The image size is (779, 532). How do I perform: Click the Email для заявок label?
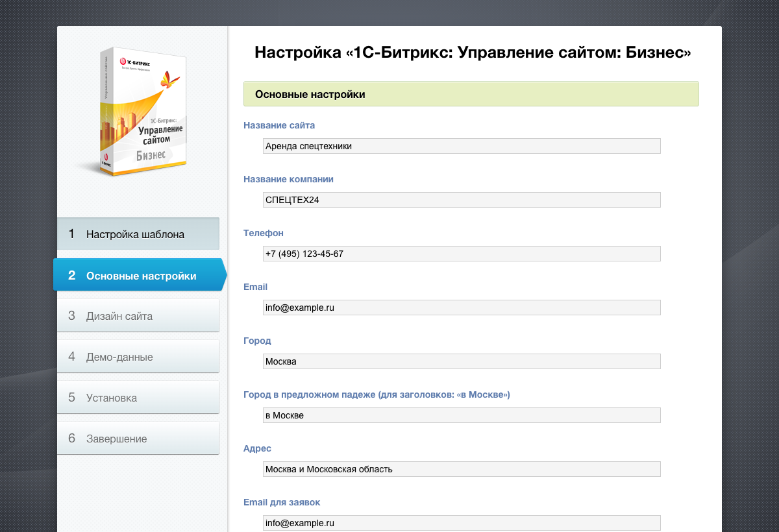282,502
